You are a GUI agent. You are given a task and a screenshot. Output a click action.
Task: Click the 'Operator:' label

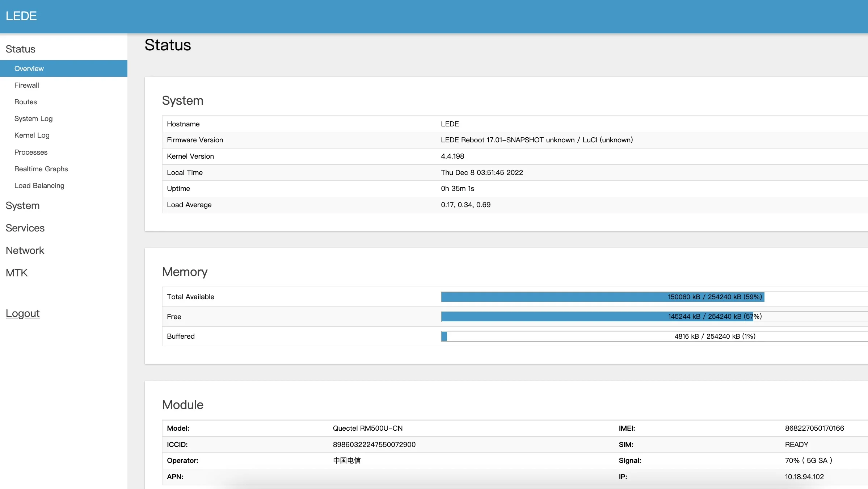tap(182, 460)
